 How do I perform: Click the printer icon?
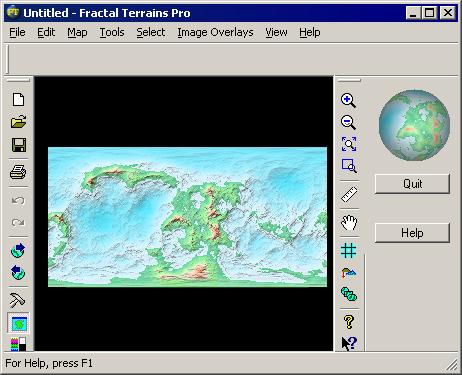(x=18, y=172)
